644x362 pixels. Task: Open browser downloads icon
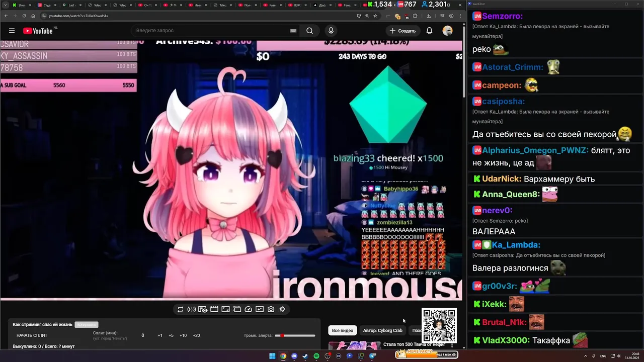point(428,16)
